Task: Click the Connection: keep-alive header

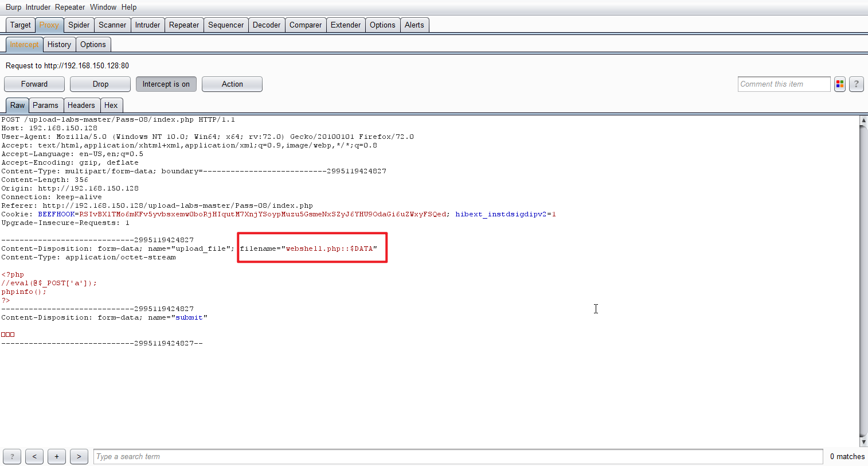Action: tap(52, 197)
